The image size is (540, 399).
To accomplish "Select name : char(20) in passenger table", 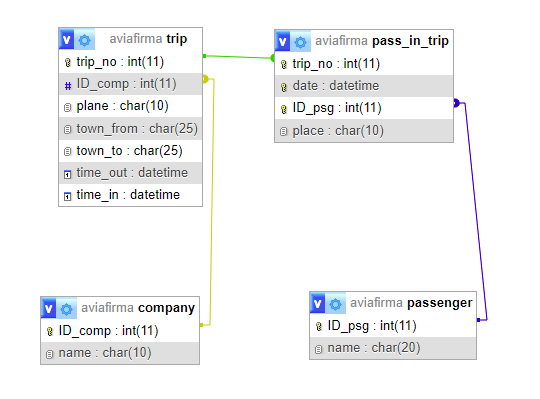I will tap(393, 348).
